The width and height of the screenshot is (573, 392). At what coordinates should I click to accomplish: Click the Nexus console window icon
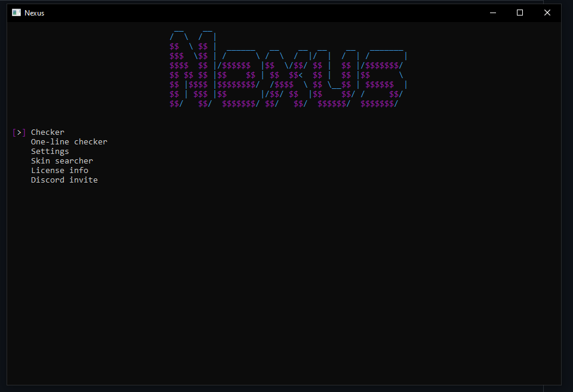coord(17,13)
